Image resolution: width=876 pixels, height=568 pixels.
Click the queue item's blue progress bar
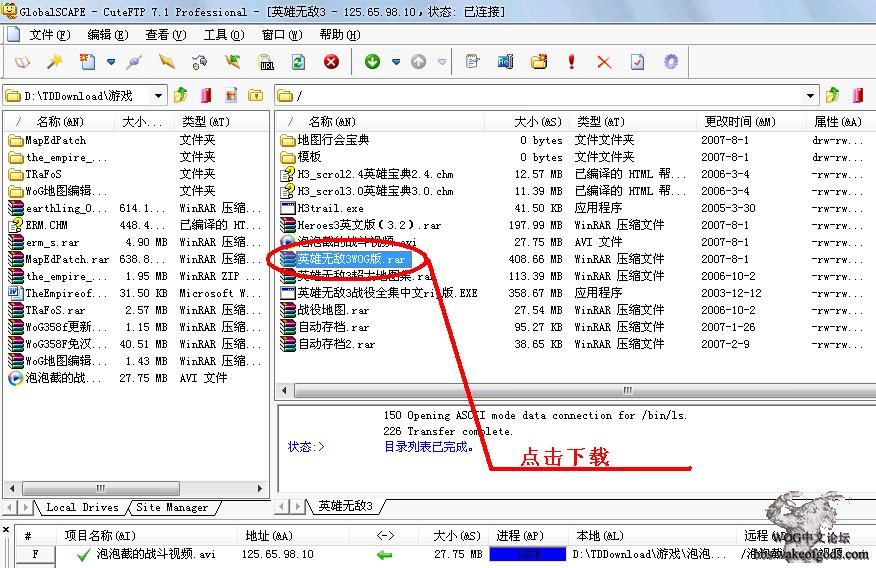click(527, 554)
